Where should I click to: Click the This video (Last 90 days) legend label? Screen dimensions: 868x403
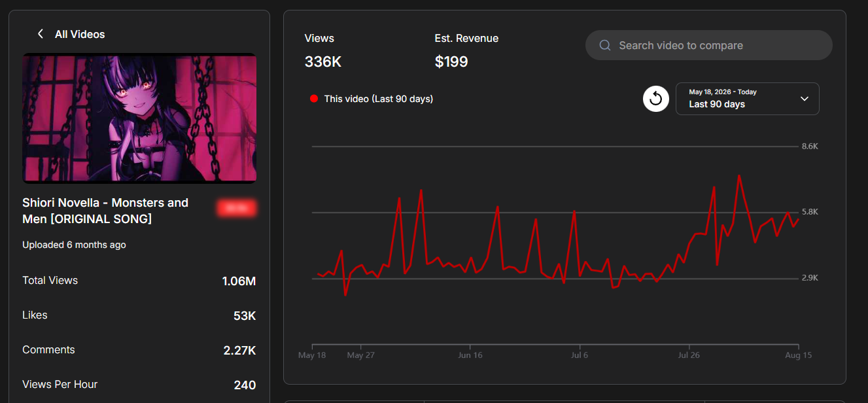click(x=379, y=99)
